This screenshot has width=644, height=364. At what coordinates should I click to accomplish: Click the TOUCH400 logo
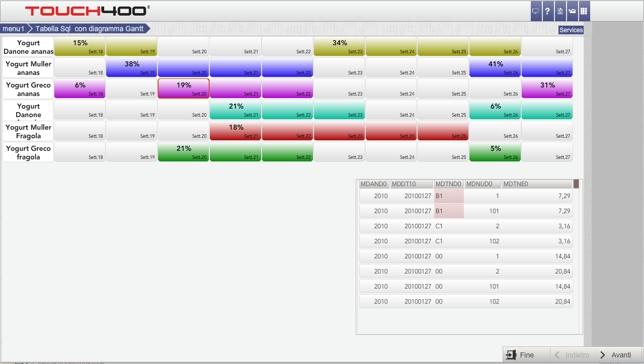click(88, 11)
